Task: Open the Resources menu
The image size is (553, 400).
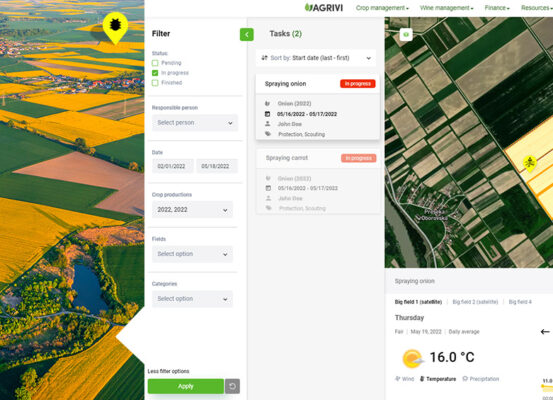Action: click(536, 8)
